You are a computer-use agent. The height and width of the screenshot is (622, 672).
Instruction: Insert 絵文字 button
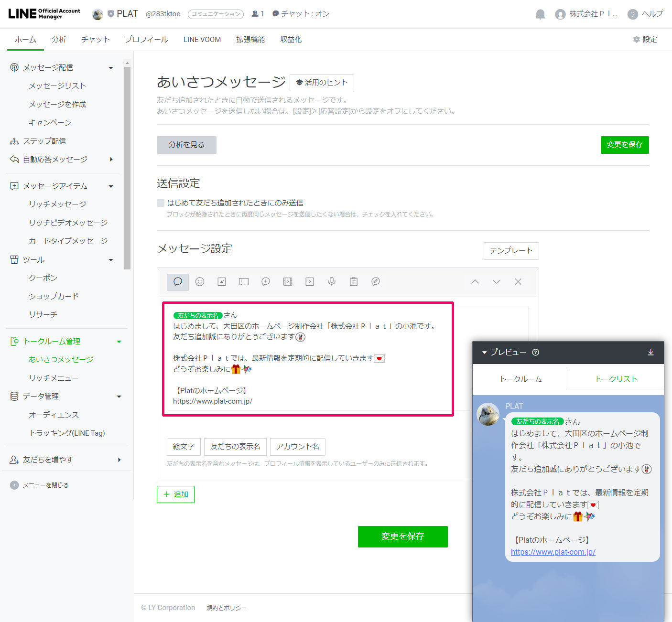tap(184, 447)
